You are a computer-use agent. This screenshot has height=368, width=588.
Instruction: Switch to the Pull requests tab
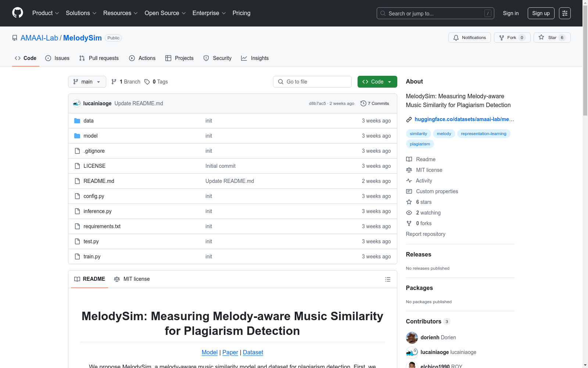[x=99, y=58]
